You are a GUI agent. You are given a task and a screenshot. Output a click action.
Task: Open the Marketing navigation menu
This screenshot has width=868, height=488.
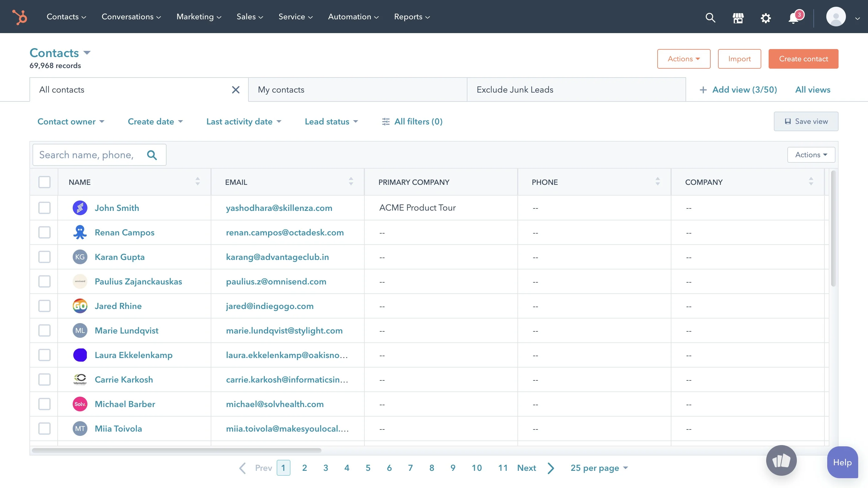tap(199, 17)
